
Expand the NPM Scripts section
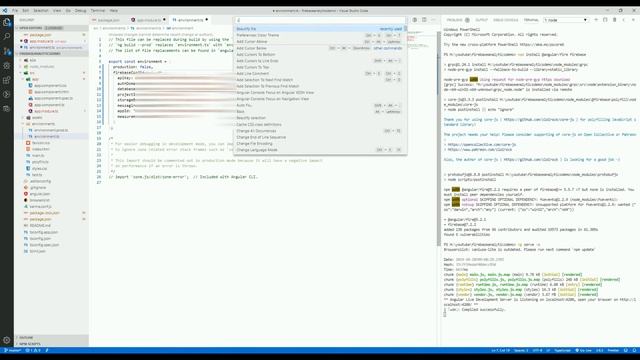[52, 344]
